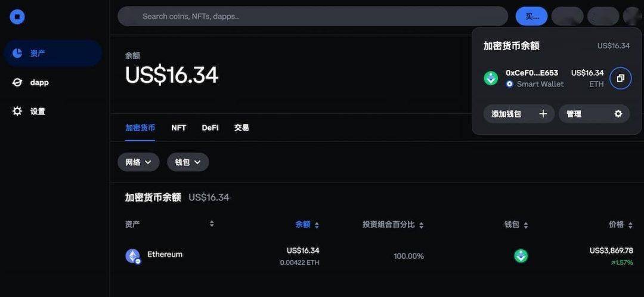This screenshot has height=297, width=644.
Task: Open the Ethereum asset row name
Action: tap(165, 254)
